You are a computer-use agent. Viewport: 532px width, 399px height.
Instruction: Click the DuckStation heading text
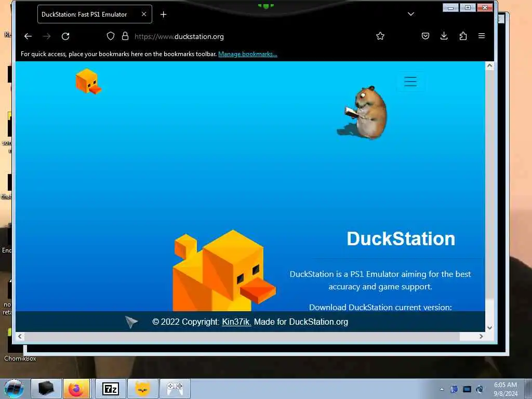(401, 239)
